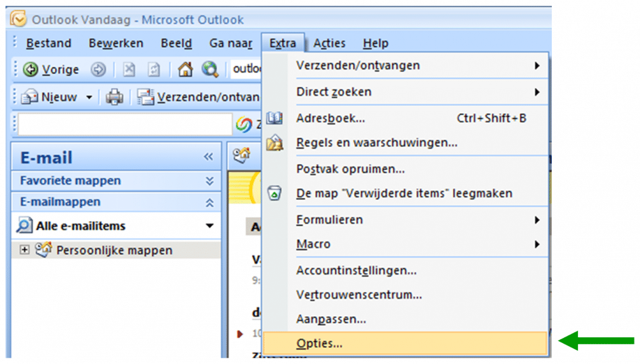This screenshot has height=364, width=640.
Task: Click the forward navigation arrow icon
Action: click(98, 69)
